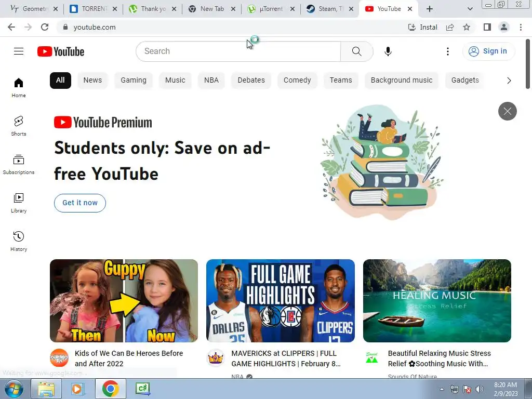Open media player from taskbar
The height and width of the screenshot is (399, 532).
click(x=78, y=389)
